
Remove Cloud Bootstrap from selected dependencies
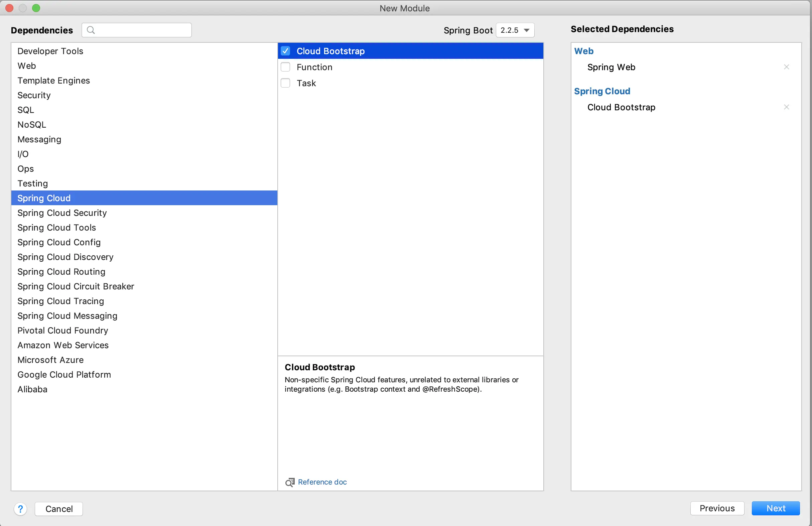click(x=786, y=107)
